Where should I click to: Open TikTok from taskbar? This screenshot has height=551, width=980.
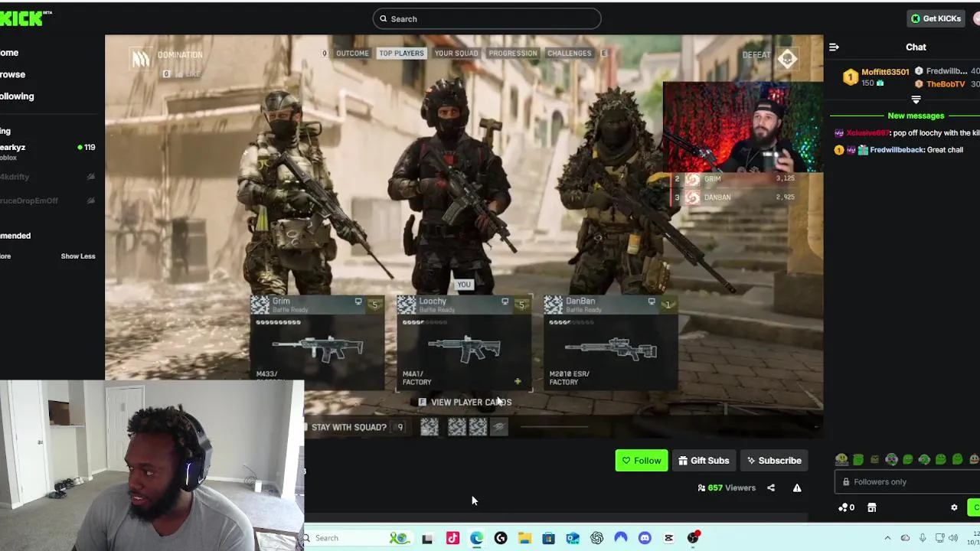point(452,539)
